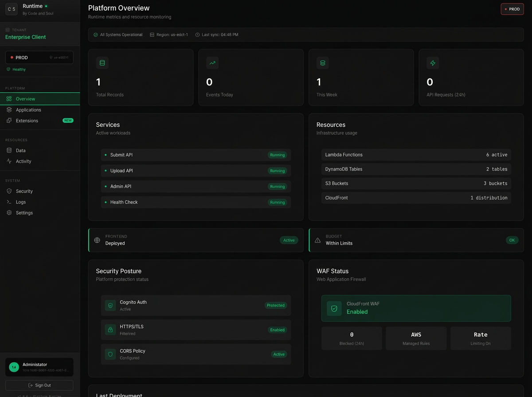Image resolution: width=532 pixels, height=397 pixels.
Task: Open the Applications page
Action: click(28, 110)
